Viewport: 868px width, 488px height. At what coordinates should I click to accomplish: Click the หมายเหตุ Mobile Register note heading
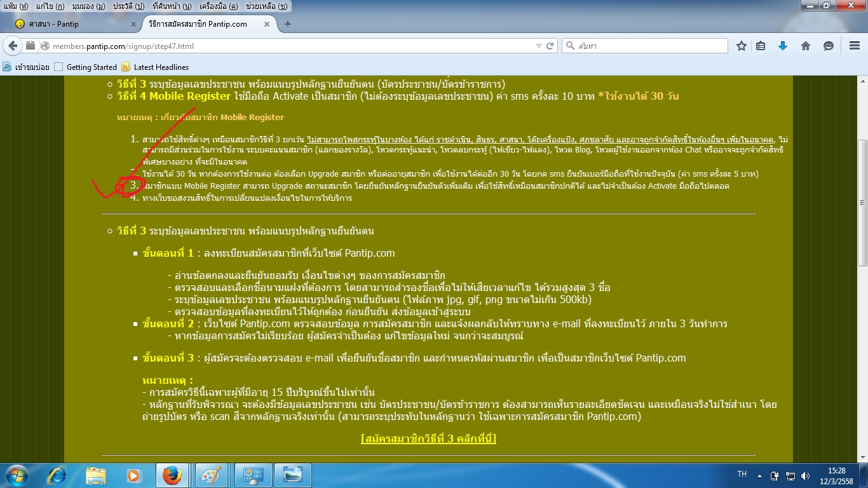(x=201, y=117)
